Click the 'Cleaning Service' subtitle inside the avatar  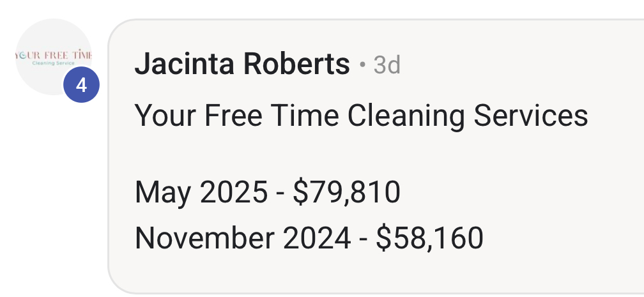(x=54, y=63)
